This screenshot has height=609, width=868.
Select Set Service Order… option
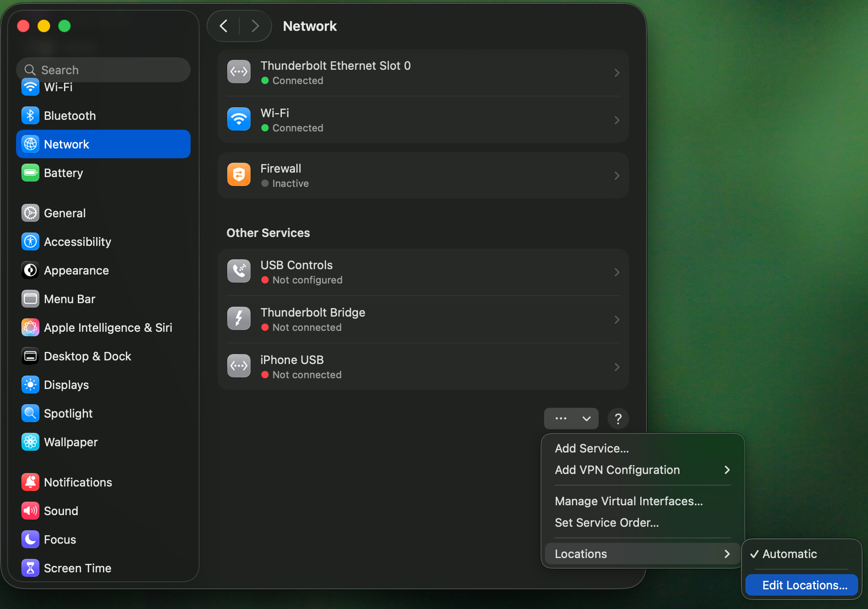(606, 523)
